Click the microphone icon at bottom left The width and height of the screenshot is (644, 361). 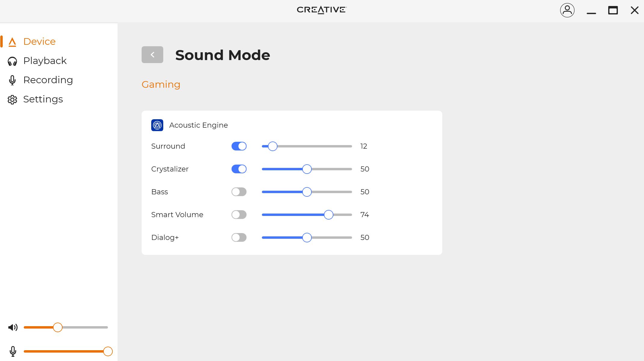pyautogui.click(x=13, y=351)
